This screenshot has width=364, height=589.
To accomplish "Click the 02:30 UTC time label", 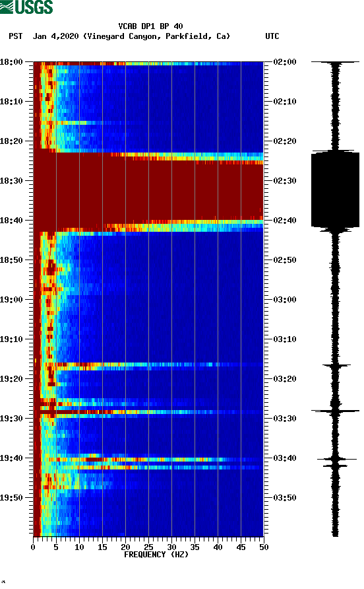I will click(x=285, y=181).
